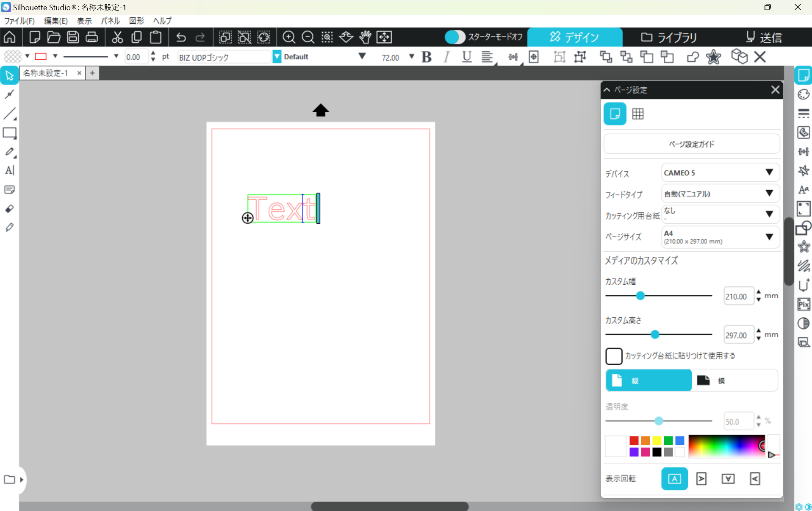Screen dimensions: 812x511
Task: Cut selection with scissors icon
Action: [x=117, y=37]
